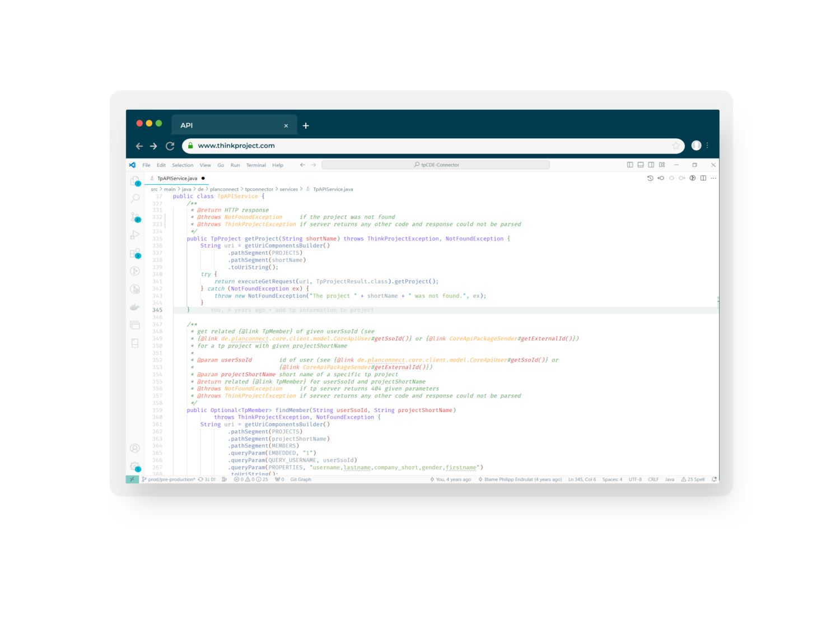
Task: Expand the 'planconnect' breadcrumb segment
Action: (224, 189)
